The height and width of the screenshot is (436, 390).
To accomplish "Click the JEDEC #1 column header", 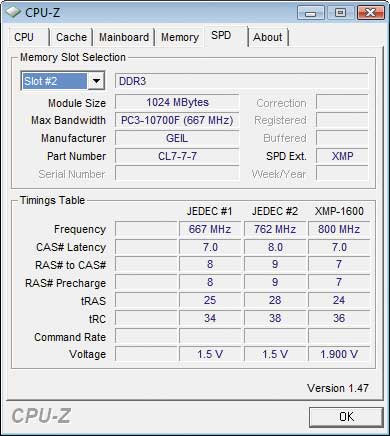I will click(209, 211).
